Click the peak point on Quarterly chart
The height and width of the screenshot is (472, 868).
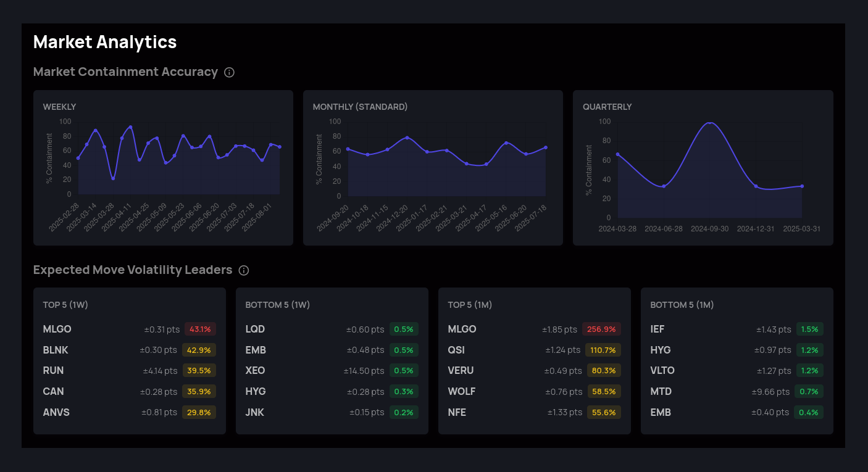point(710,123)
